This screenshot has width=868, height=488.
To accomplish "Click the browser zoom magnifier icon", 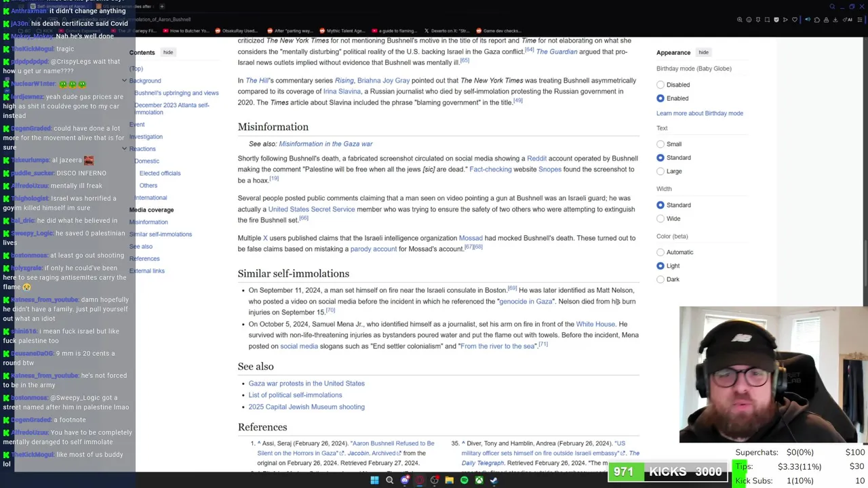I will [x=740, y=20].
